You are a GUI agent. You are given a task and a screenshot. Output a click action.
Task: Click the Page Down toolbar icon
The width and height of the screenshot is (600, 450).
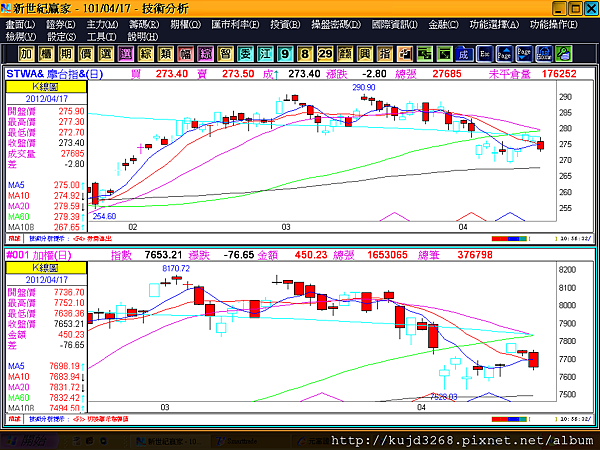[x=524, y=54]
